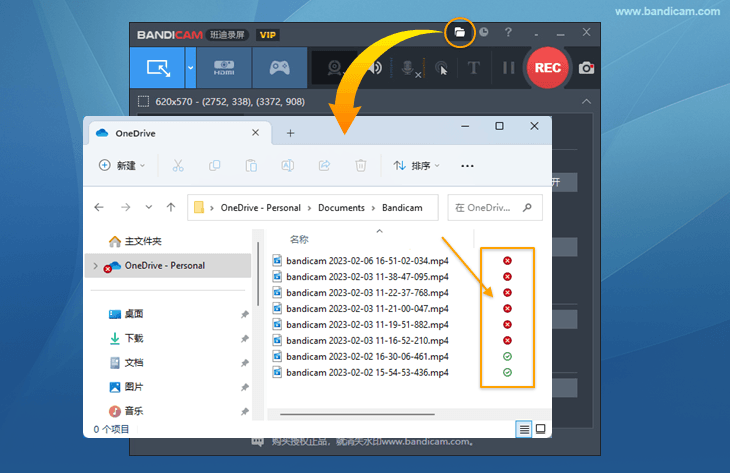Open Bandicam output folder icon
The image size is (730, 473).
[x=460, y=32]
